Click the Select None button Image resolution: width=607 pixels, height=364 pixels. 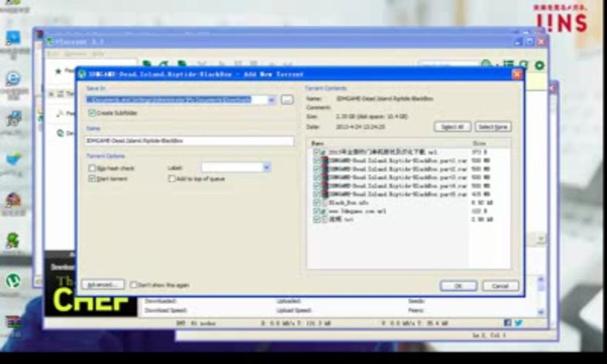click(x=493, y=127)
